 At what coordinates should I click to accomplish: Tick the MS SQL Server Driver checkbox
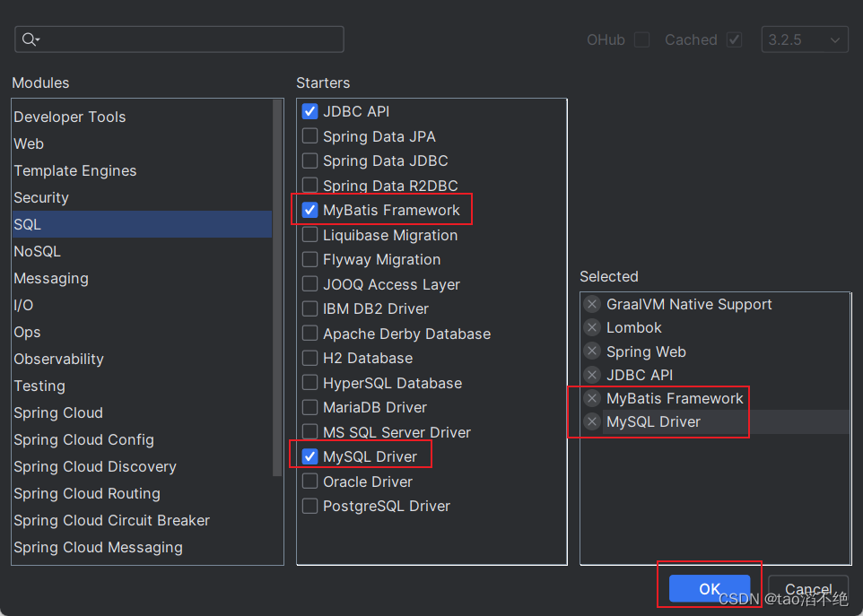click(x=309, y=432)
